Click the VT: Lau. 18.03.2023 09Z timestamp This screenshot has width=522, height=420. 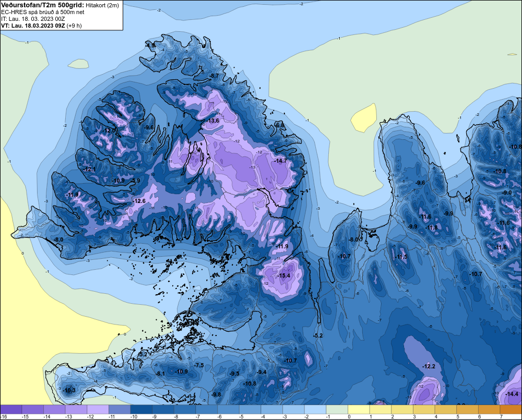(x=33, y=26)
